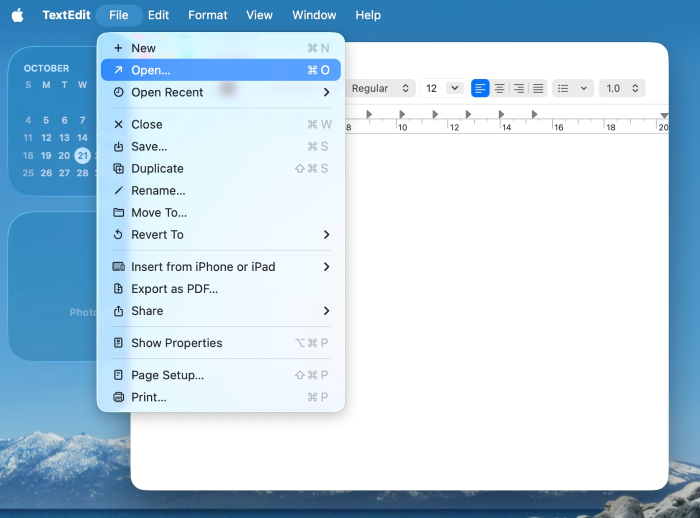Screen dimensions: 700x518
Task: Choose Print... from the File menu
Action: click(x=221, y=397)
